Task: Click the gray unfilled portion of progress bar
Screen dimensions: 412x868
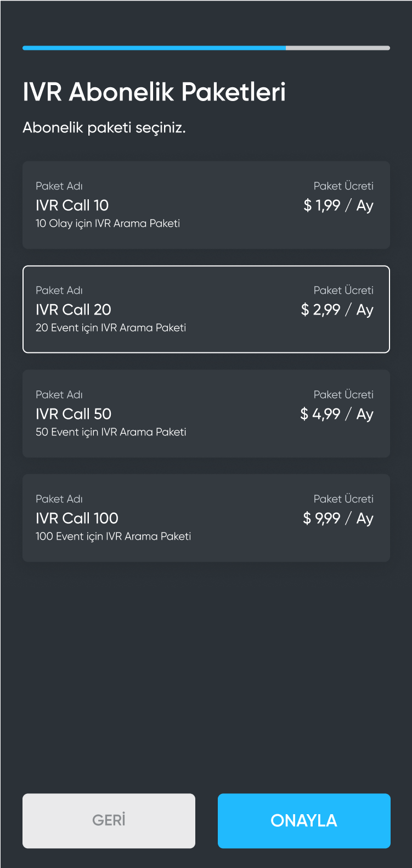Action: pyautogui.click(x=338, y=48)
